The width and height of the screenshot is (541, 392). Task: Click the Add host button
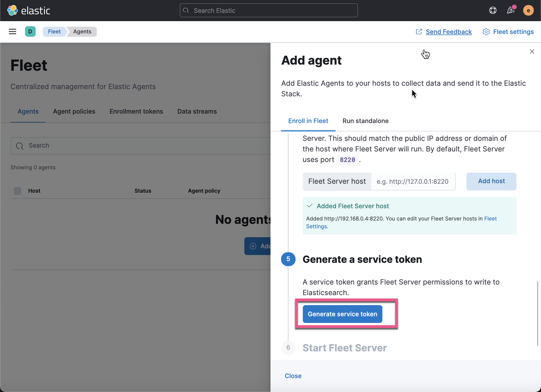pyautogui.click(x=491, y=181)
